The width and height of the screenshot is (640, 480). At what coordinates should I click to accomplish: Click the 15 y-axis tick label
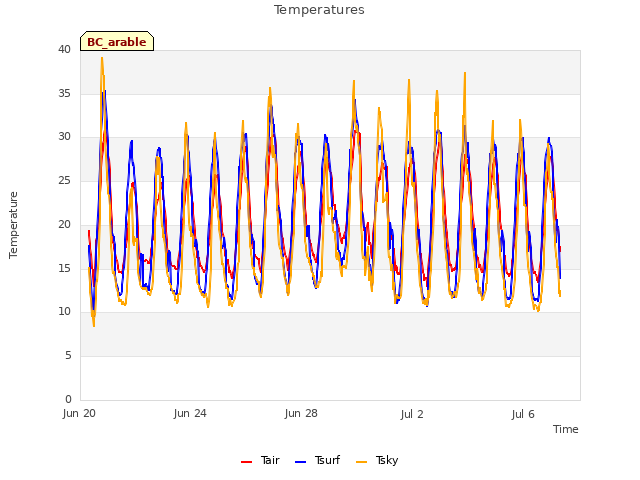64,268
